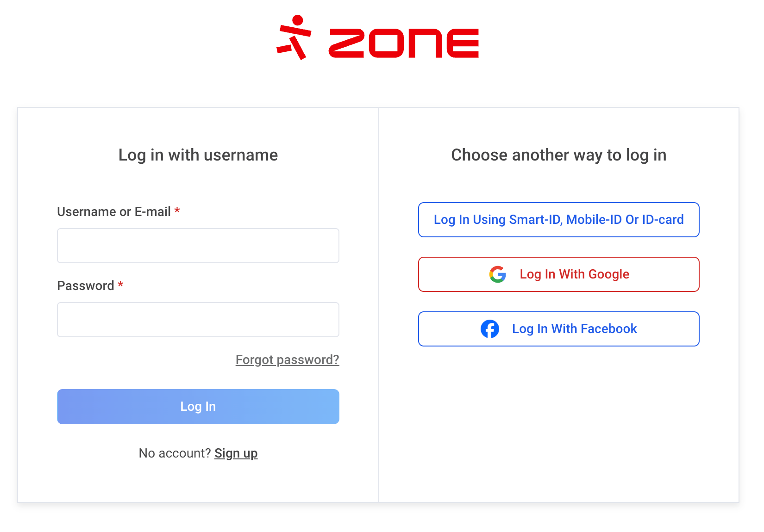Click the No account? text
Screen dimensions: 764x532
coord(175,453)
